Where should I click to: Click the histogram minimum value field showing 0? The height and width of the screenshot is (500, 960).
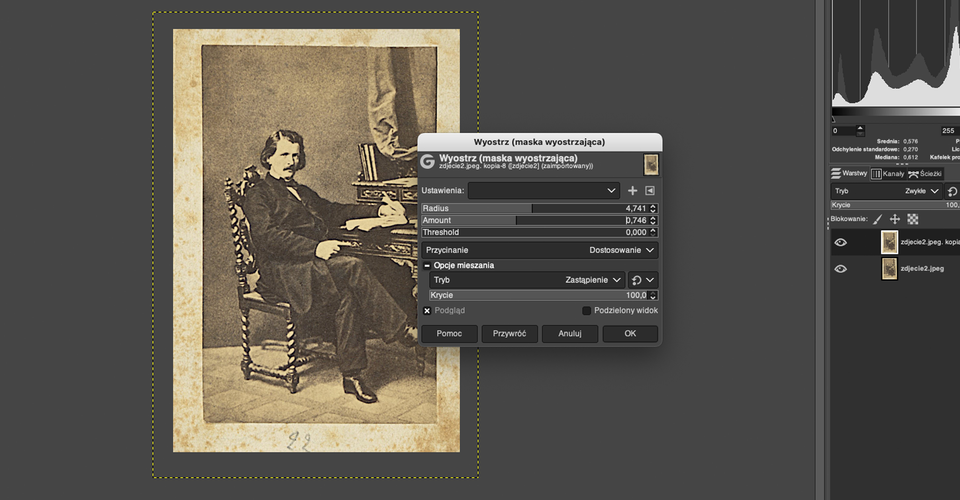(843, 130)
